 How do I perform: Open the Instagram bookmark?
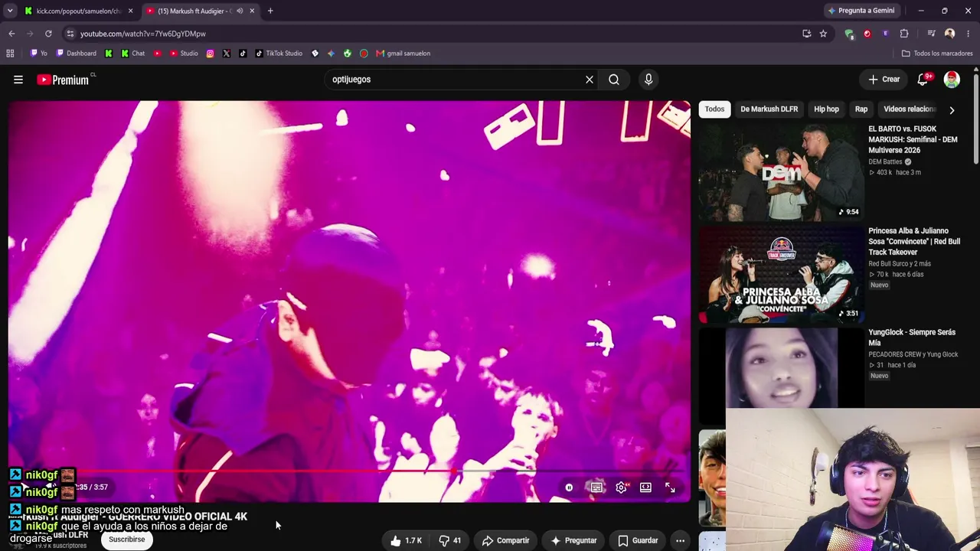pyautogui.click(x=211, y=54)
